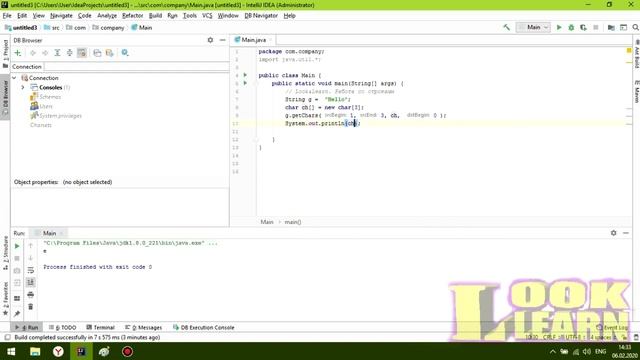Open the Analyze menu

(x=107, y=16)
